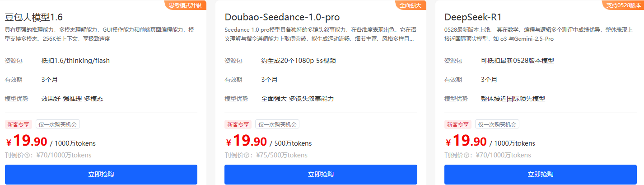Screen dimensions: 644x185
Task: Click 新客专享 tag on DeepSeek-R1 card
Action: (458, 124)
